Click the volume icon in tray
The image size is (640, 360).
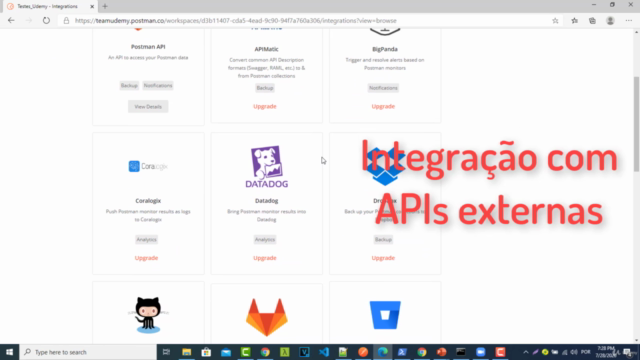click(574, 352)
